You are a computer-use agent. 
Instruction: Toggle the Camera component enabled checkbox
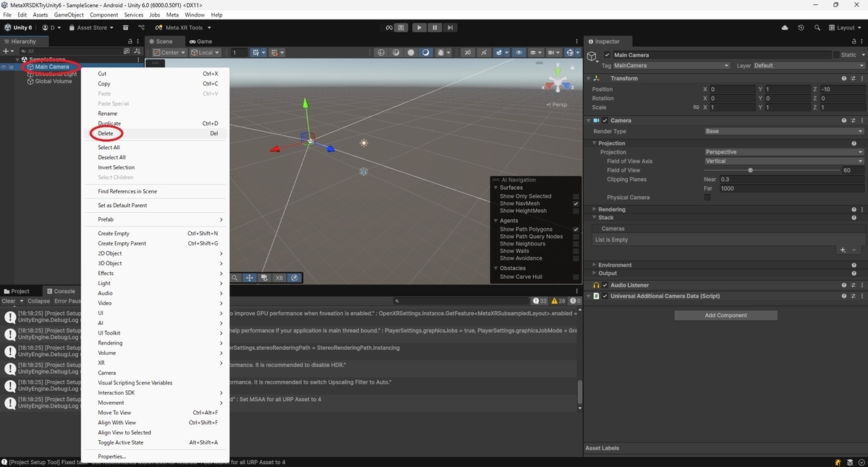click(605, 120)
